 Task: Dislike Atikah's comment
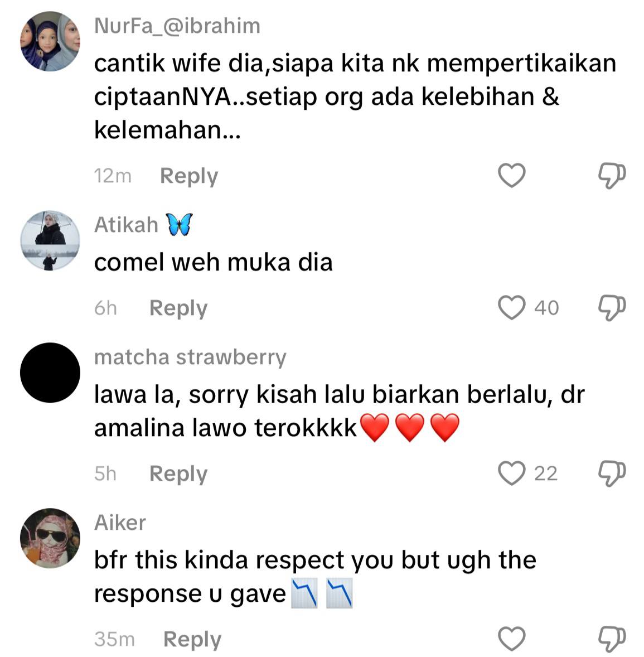point(612,308)
